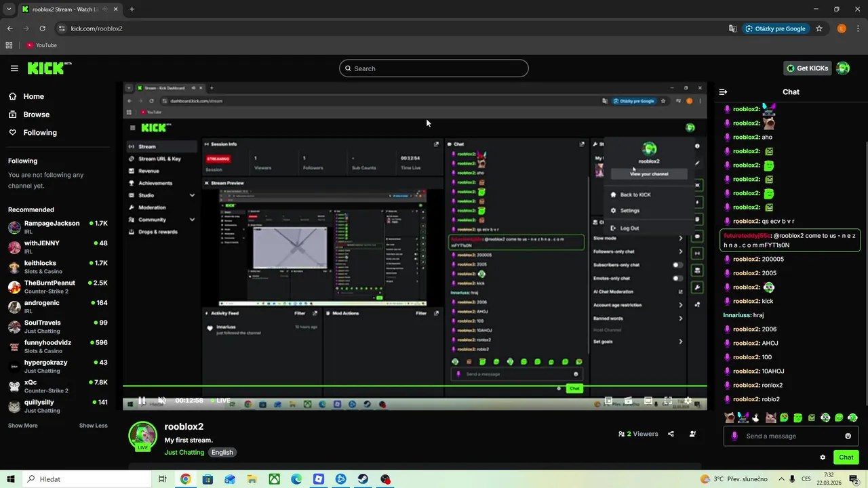Click the KICK logo
The image size is (868, 488).
(49, 68)
